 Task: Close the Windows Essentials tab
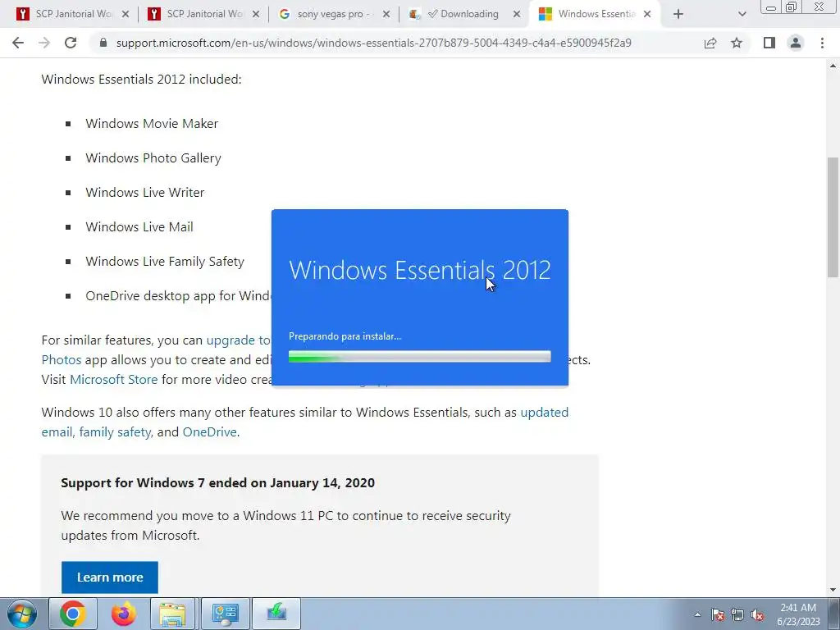(x=647, y=15)
